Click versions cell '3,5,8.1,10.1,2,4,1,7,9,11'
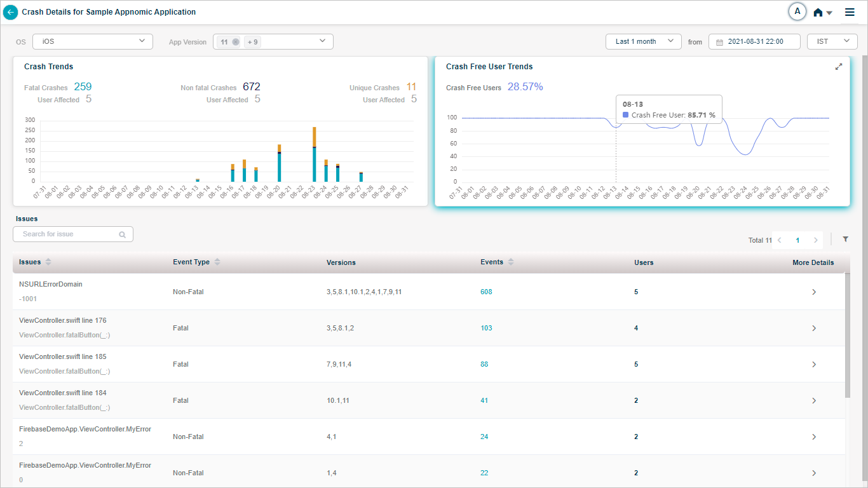The height and width of the screenshot is (488, 868). click(x=364, y=292)
